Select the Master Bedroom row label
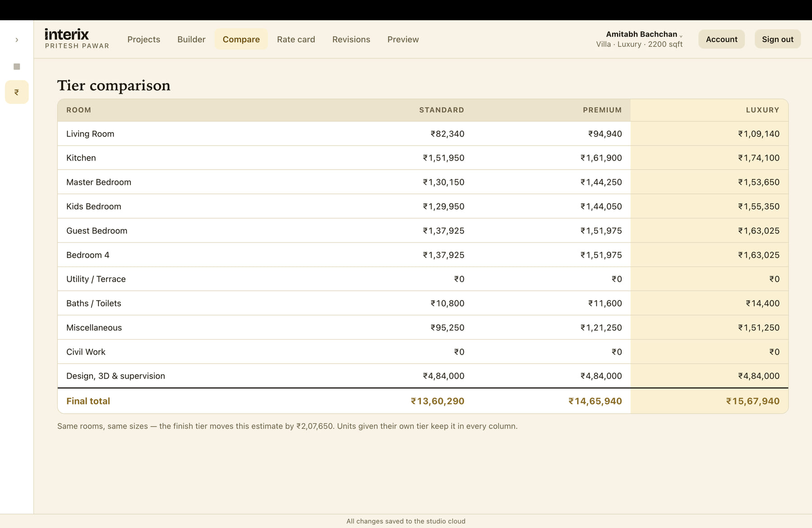The image size is (812, 528). (99, 182)
